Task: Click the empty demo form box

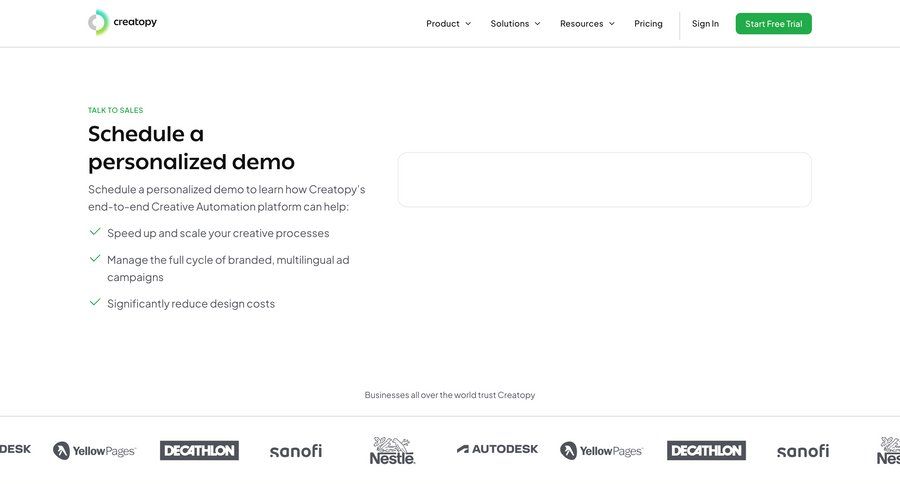Action: tap(604, 180)
